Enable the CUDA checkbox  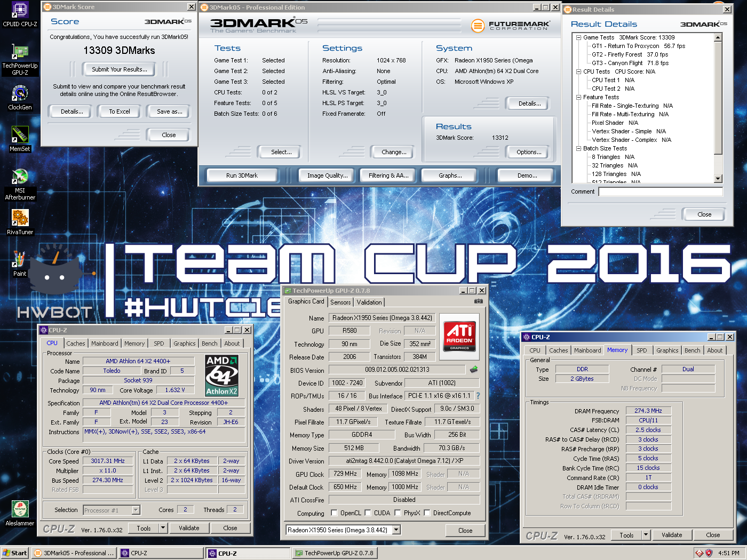368,513
